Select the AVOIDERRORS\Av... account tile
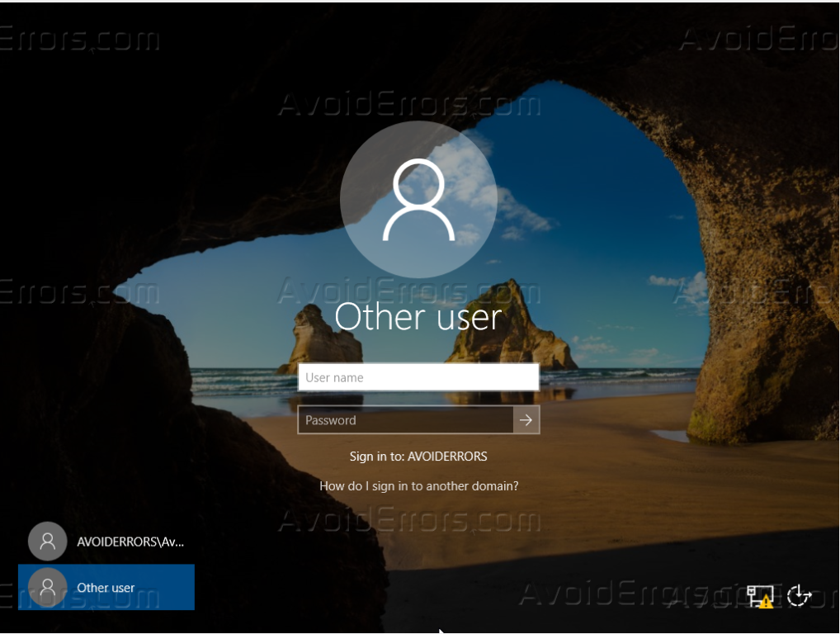Image resolution: width=840 pixels, height=634 pixels. coord(106,541)
